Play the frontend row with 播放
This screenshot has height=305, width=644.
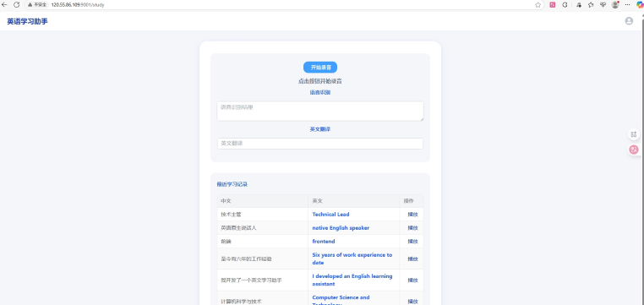pos(412,242)
